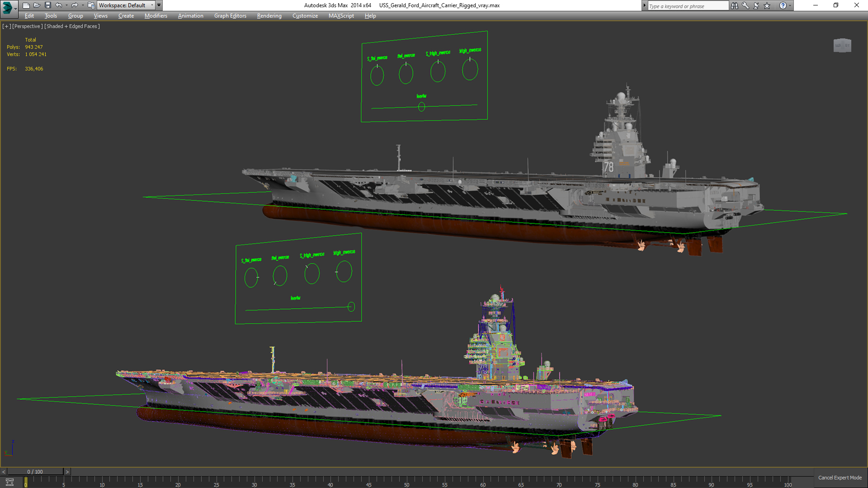
Task: Open Subscription Center key icon
Action: click(x=745, y=5)
